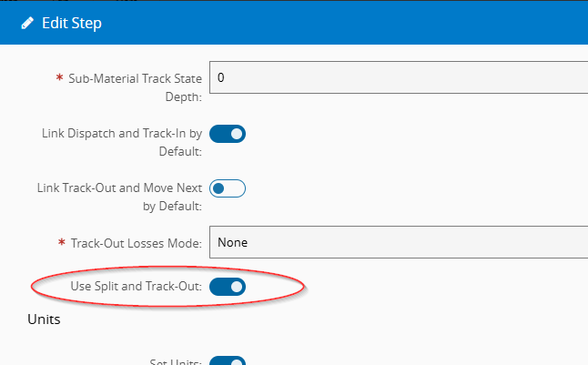588x365 pixels.
Task: Click the Sub-Material Track State Depth field
Action: pos(399,78)
